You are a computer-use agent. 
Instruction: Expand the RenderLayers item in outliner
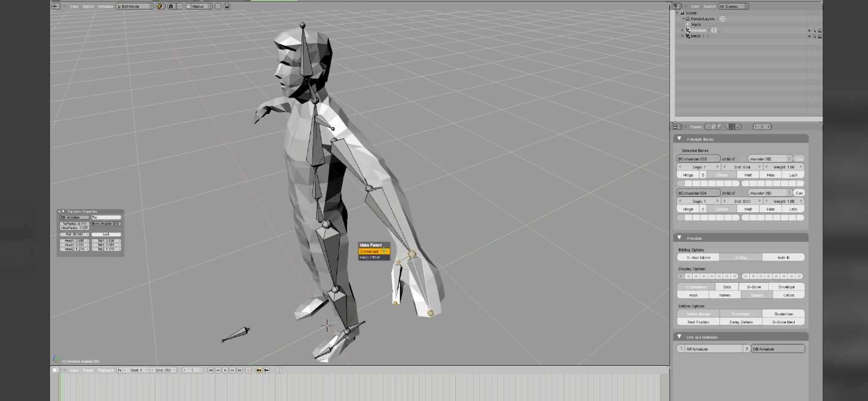coord(684,18)
